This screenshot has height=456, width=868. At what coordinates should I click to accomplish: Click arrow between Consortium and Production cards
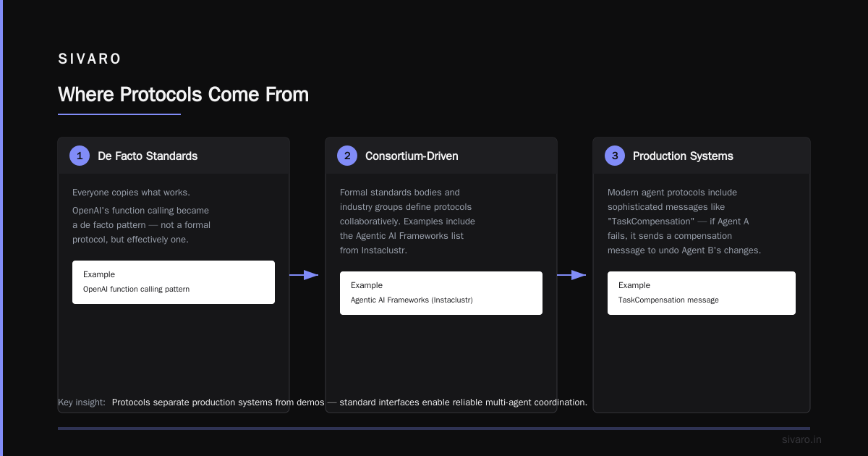click(571, 275)
